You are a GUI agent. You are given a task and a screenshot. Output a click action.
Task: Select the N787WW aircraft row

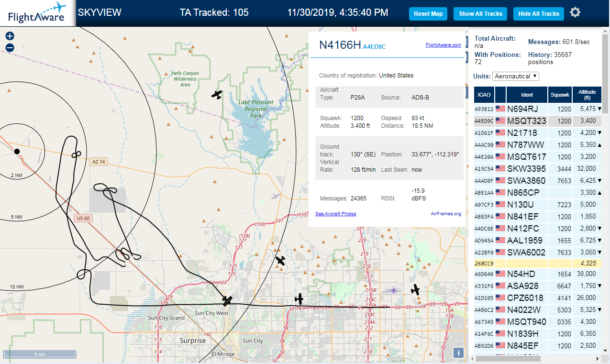pyautogui.click(x=538, y=144)
